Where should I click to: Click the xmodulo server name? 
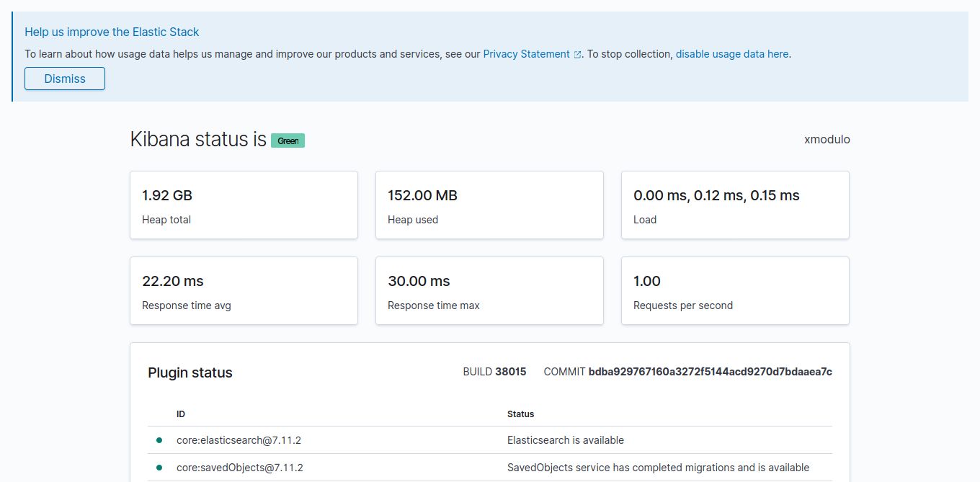click(827, 140)
